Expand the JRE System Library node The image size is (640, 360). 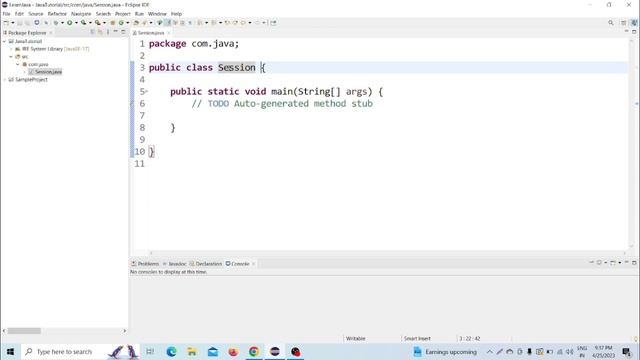[x=11, y=49]
